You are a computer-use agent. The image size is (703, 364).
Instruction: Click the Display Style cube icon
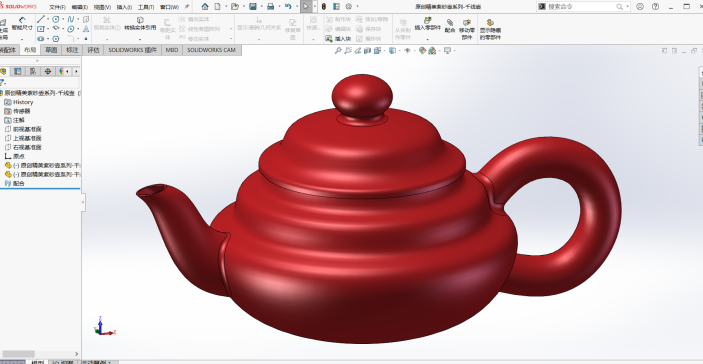click(x=392, y=51)
